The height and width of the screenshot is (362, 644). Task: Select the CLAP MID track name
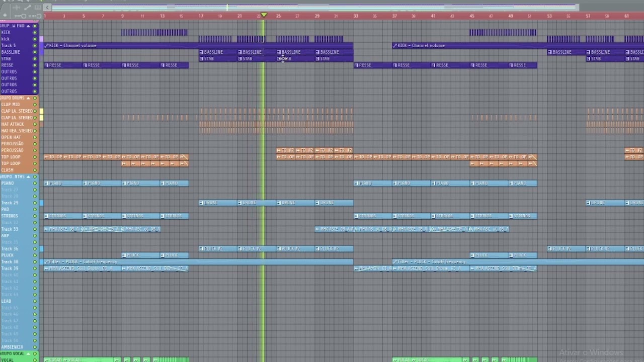10,104
